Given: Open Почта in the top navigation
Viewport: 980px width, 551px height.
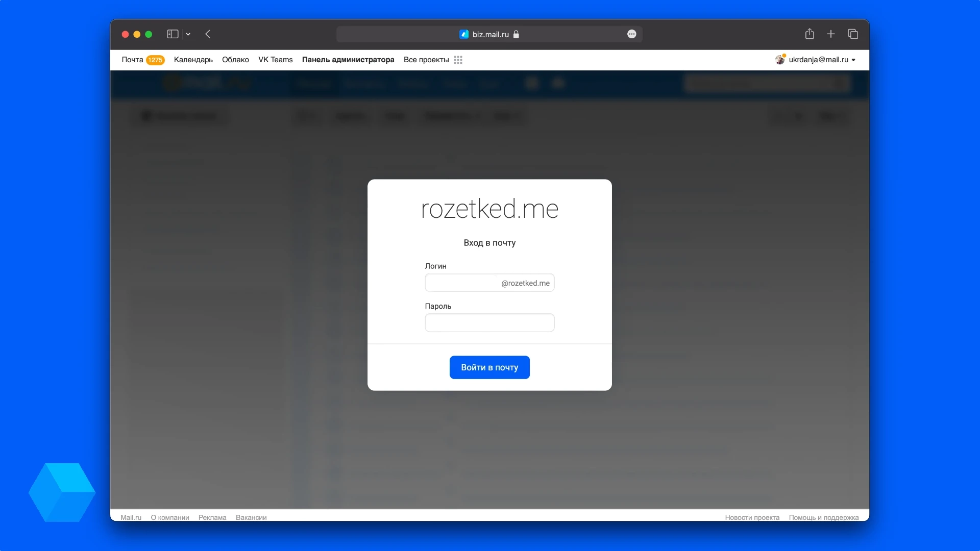Looking at the screenshot, I should (132, 60).
